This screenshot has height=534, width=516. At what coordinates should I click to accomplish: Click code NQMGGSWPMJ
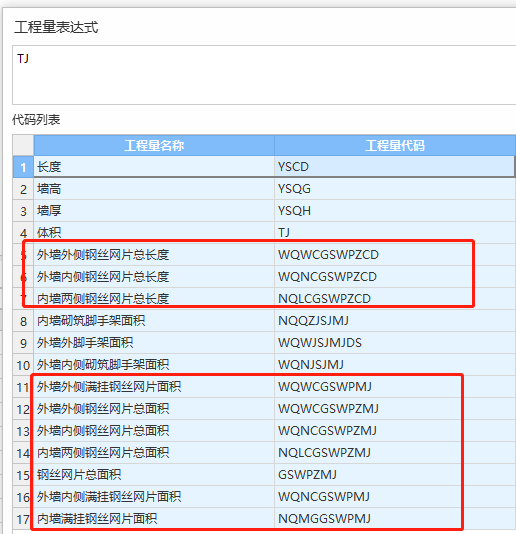tap(324, 518)
